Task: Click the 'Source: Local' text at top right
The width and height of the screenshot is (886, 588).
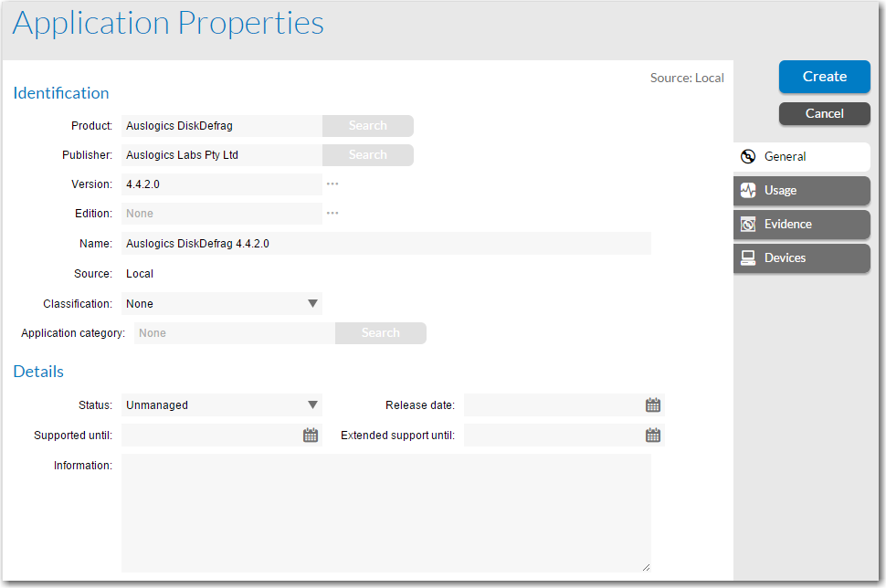Action: point(687,78)
